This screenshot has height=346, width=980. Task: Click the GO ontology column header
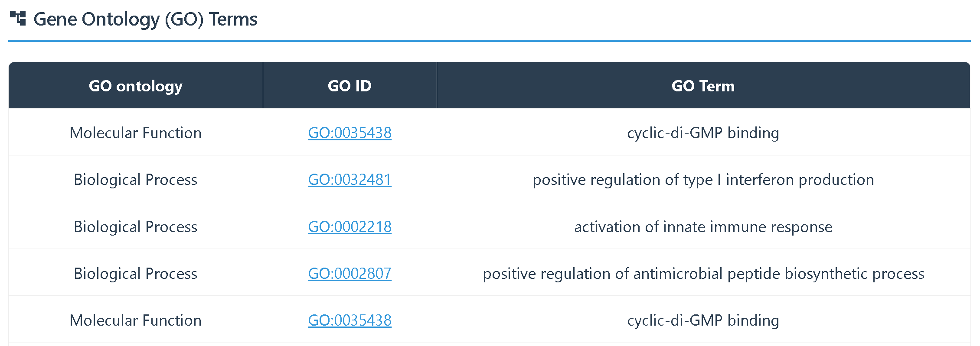[x=135, y=86]
